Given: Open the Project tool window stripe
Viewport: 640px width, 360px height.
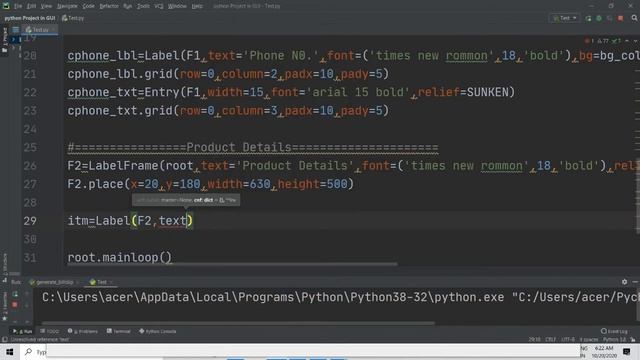Looking at the screenshot, I should click(5, 40).
